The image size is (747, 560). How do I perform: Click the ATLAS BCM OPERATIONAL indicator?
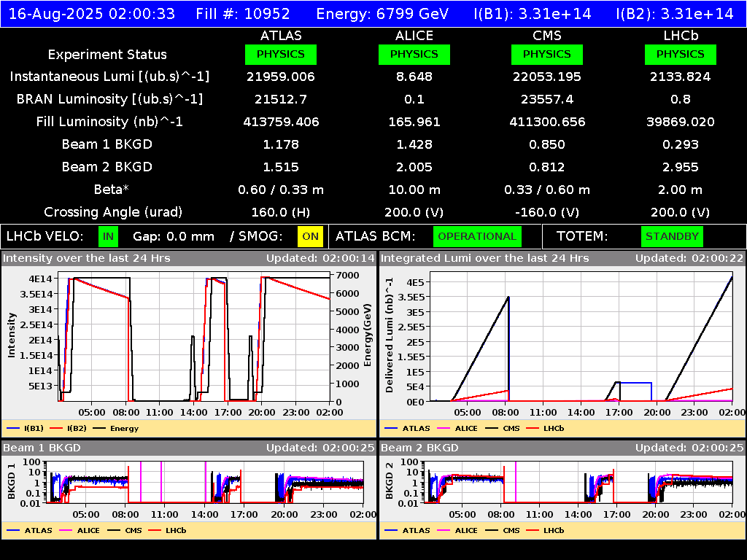pyautogui.click(x=477, y=237)
